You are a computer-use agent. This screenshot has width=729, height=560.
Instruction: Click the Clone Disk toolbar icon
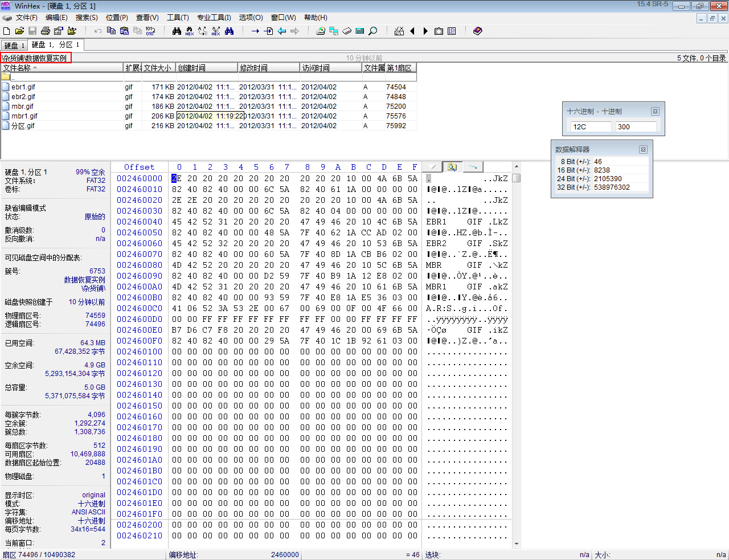[x=334, y=31]
